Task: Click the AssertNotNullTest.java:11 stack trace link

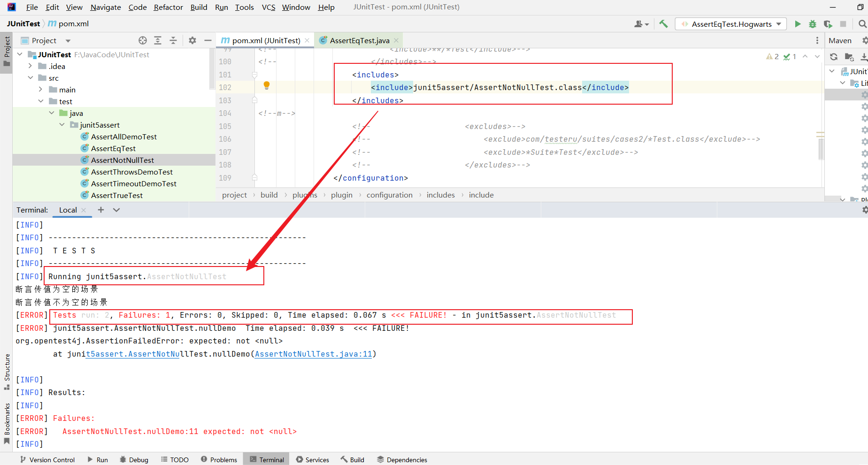Action: (x=313, y=354)
